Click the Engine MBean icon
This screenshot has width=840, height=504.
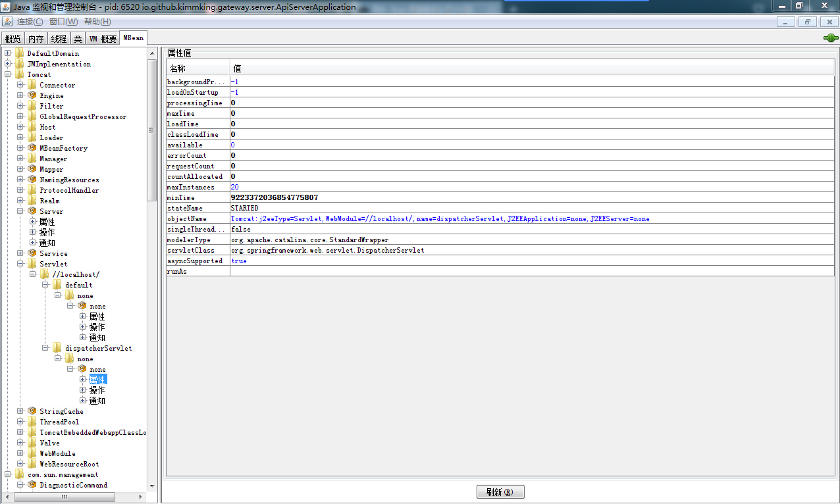pos(32,95)
